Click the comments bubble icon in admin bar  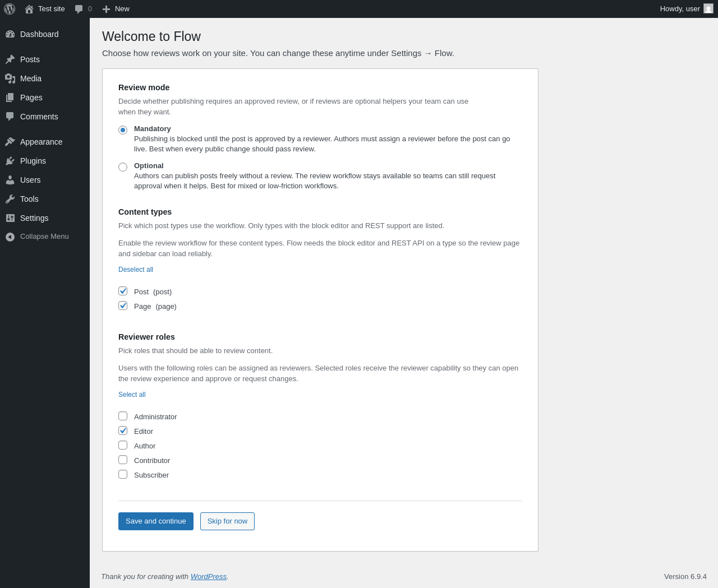(x=79, y=9)
